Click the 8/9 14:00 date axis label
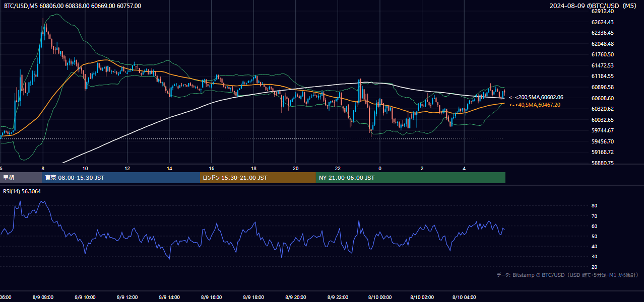 (169, 297)
